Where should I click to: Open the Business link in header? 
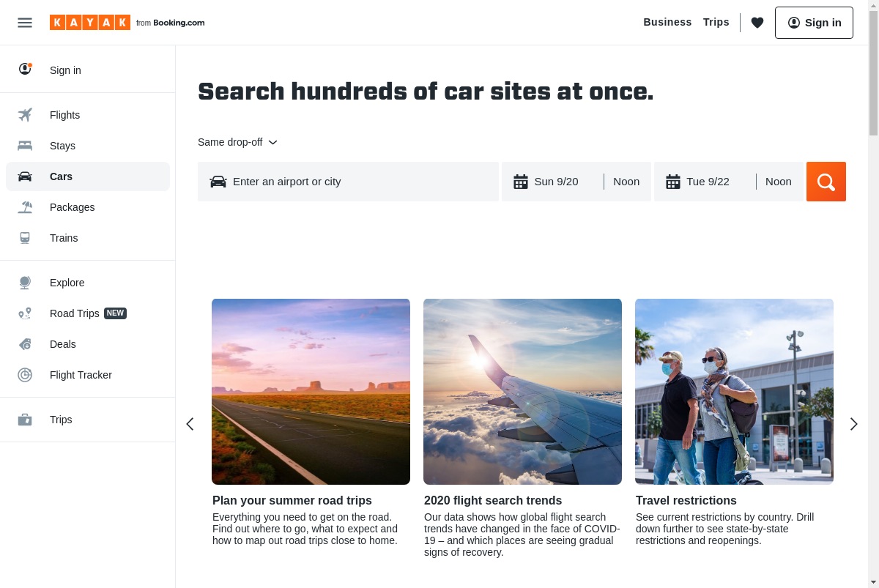pyautogui.click(x=667, y=22)
